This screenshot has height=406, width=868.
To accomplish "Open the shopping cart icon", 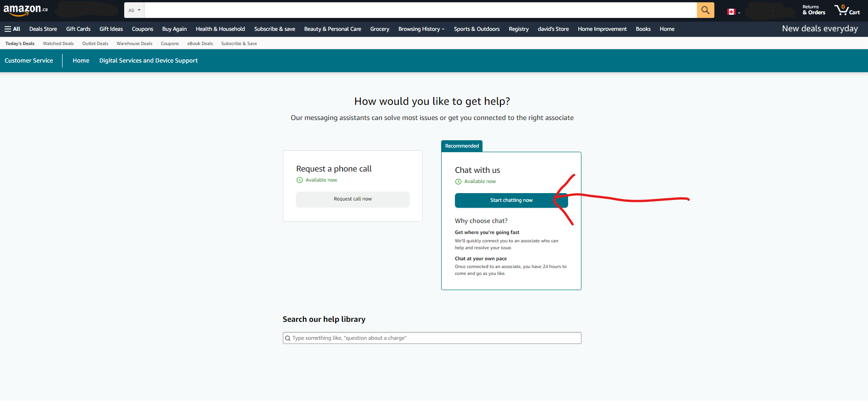I will coord(847,10).
